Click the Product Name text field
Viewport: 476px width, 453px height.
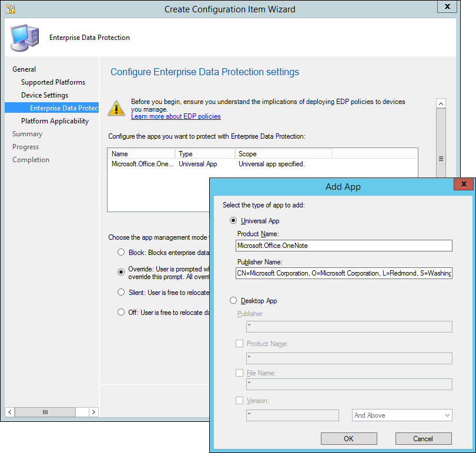pos(344,246)
